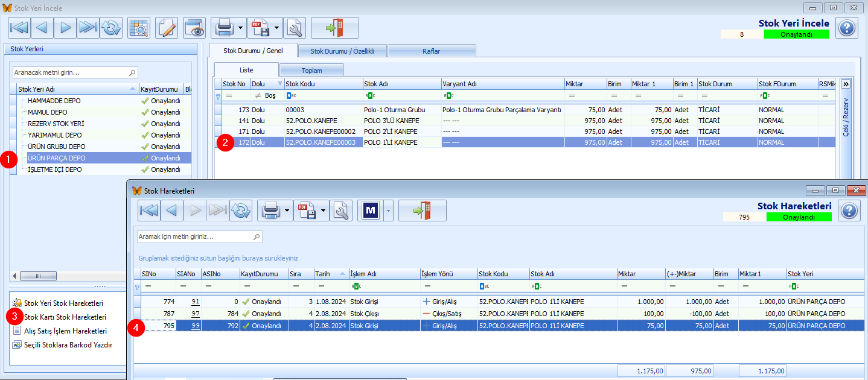The height and width of the screenshot is (380, 868).
Task: Sort by Stok Yeri Adı column header
Action: pyautogui.click(x=77, y=89)
